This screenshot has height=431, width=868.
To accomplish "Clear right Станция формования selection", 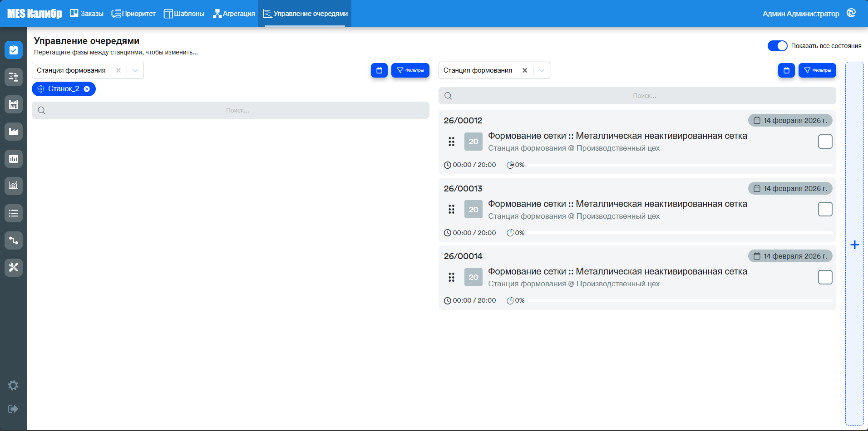I will click(x=525, y=70).
